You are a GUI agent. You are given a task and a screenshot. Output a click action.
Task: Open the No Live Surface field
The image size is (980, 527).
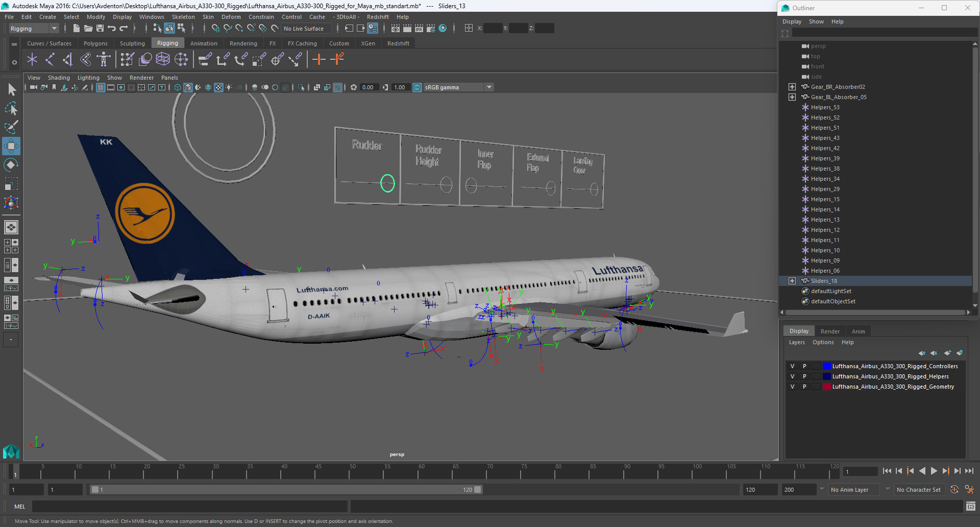[306, 29]
